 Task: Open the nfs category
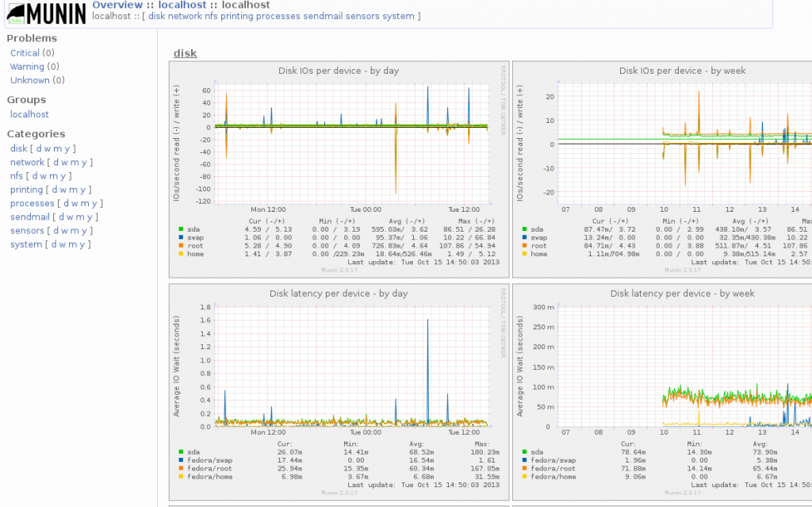point(17,175)
